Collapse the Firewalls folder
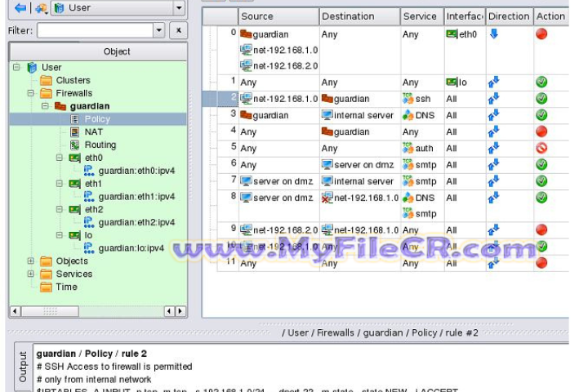The width and height of the screenshot is (588, 392). click(31, 93)
